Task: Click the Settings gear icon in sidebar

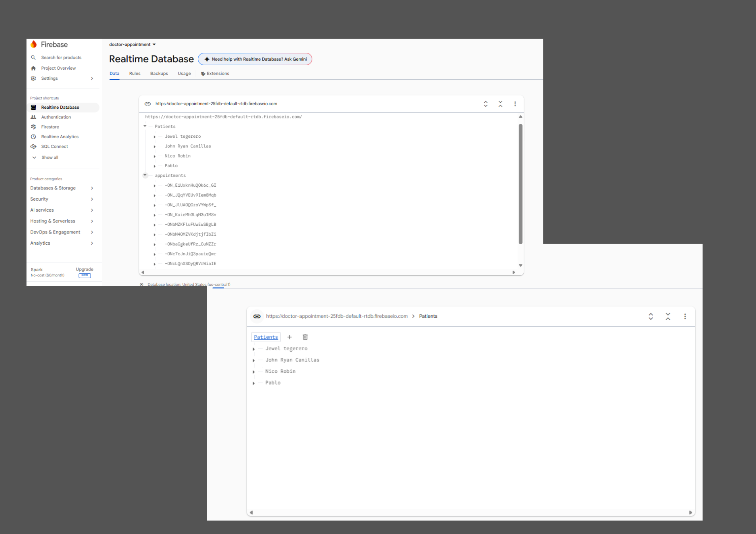Action: click(x=33, y=78)
